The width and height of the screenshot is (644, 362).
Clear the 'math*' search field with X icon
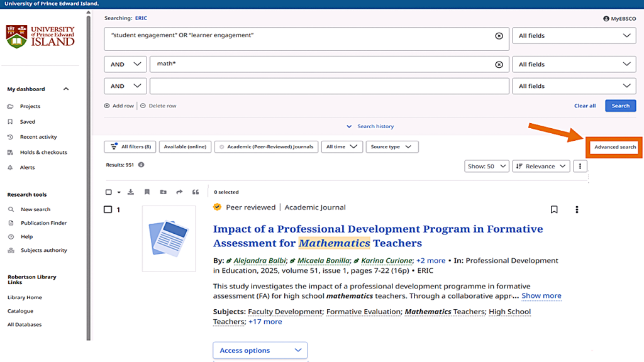coord(499,64)
